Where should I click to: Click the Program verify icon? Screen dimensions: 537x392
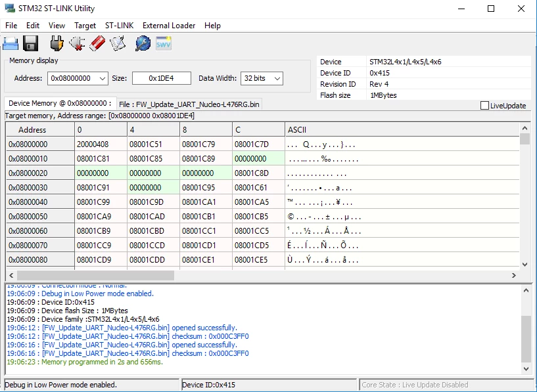[x=118, y=43]
